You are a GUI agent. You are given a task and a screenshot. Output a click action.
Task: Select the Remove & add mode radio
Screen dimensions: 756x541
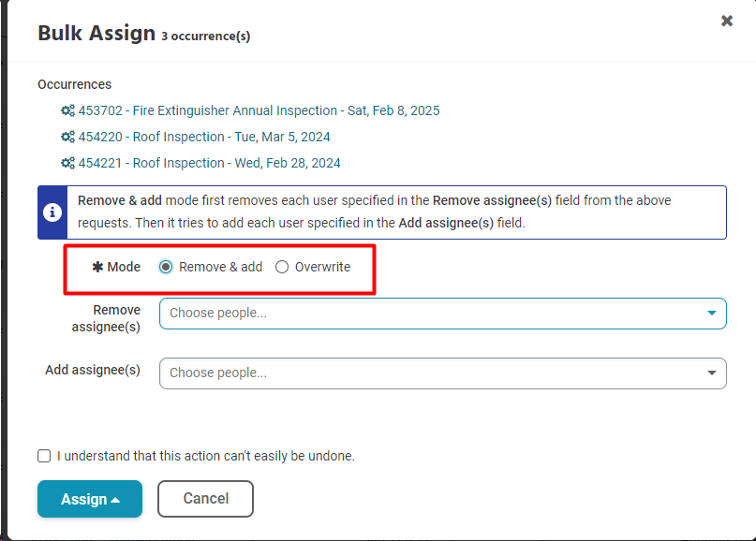click(x=166, y=267)
